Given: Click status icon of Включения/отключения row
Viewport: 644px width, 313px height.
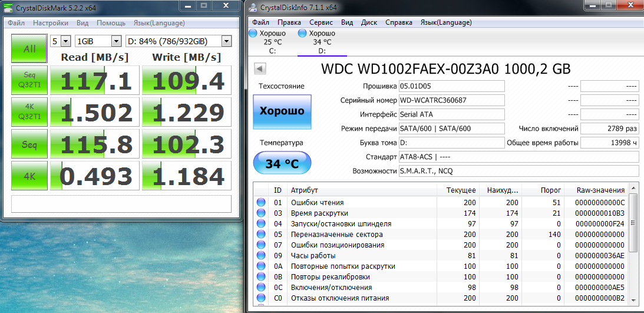Looking at the screenshot, I should [x=261, y=288].
